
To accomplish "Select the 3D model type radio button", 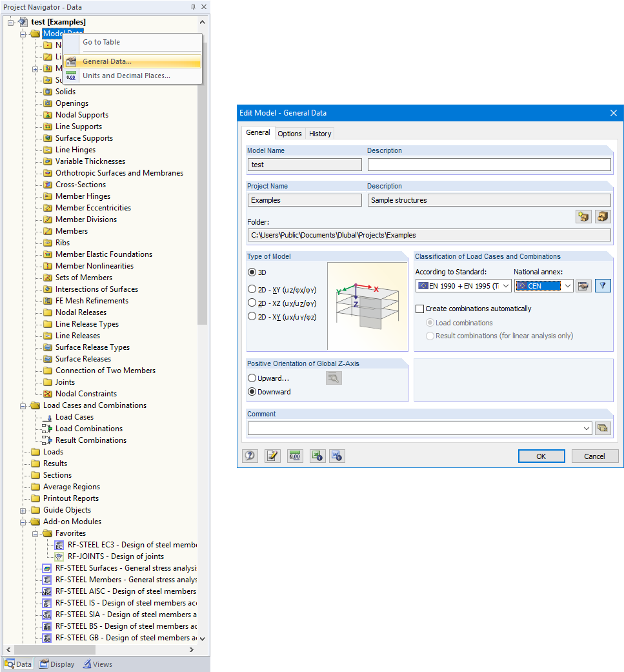I will [x=252, y=272].
